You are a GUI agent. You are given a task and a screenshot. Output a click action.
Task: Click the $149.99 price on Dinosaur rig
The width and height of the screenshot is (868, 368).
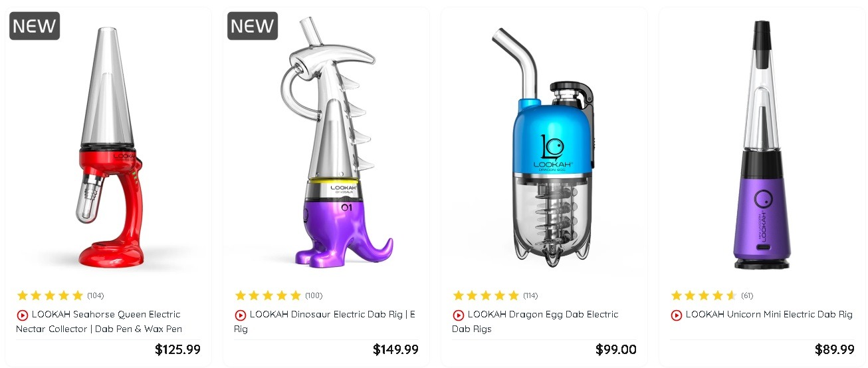pos(395,349)
